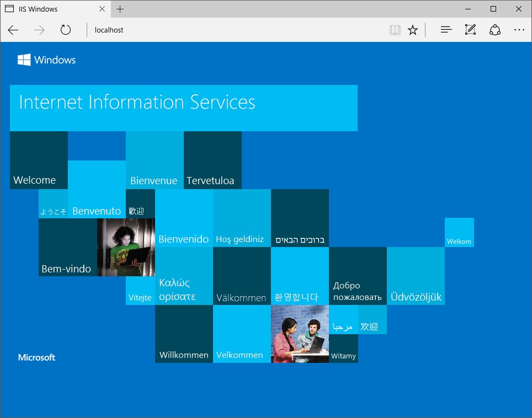Screen dimensions: 532x418
Task: Click the Üdvözöljük tile
Action: (x=416, y=276)
